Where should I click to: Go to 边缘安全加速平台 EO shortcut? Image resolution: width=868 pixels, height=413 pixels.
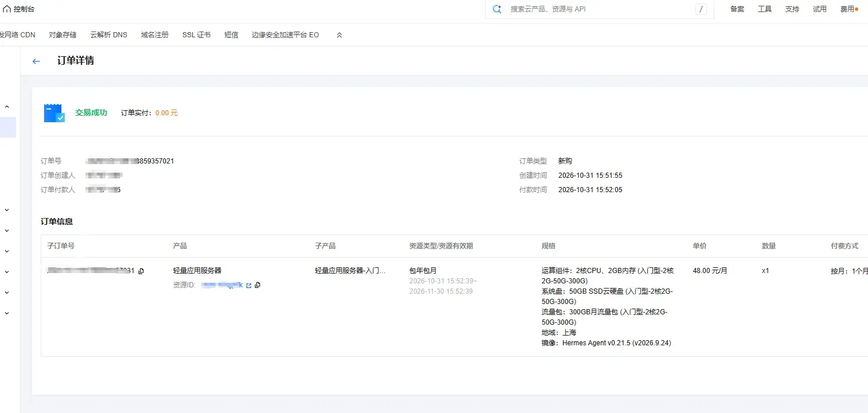pyautogui.click(x=285, y=35)
